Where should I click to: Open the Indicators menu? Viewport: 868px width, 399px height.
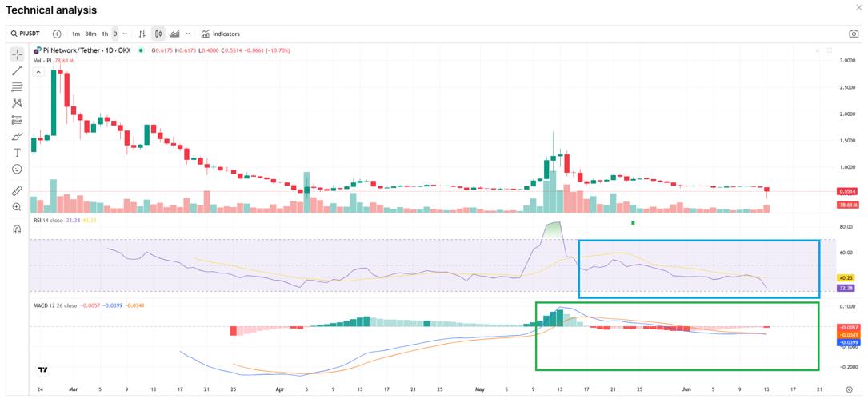220,34
